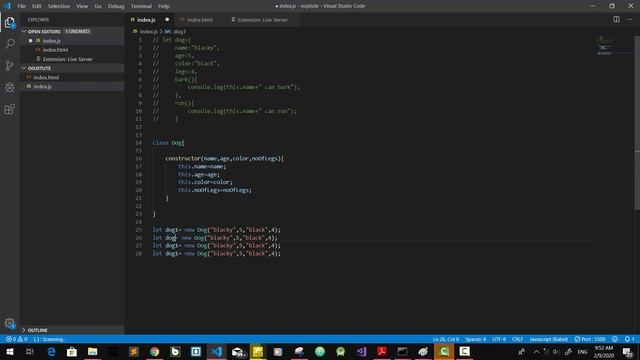The image size is (640, 360).
Task: Open the Selection menu
Action: pos(59,6)
